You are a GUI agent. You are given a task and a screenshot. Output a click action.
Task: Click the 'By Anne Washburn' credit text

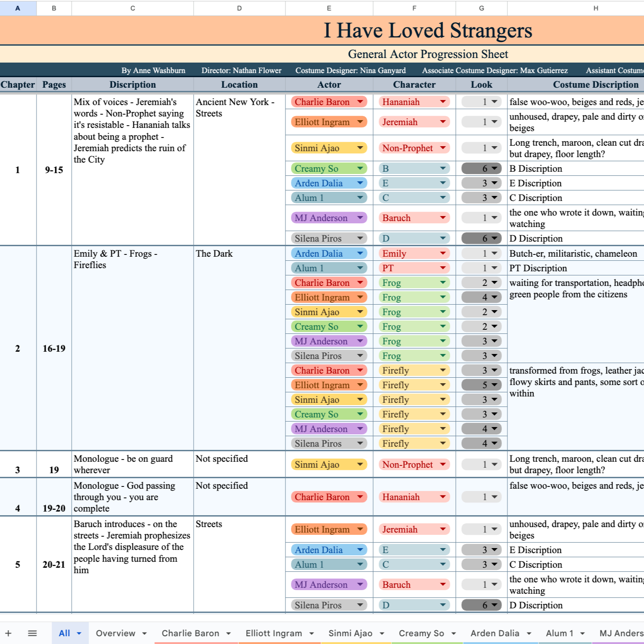(153, 70)
